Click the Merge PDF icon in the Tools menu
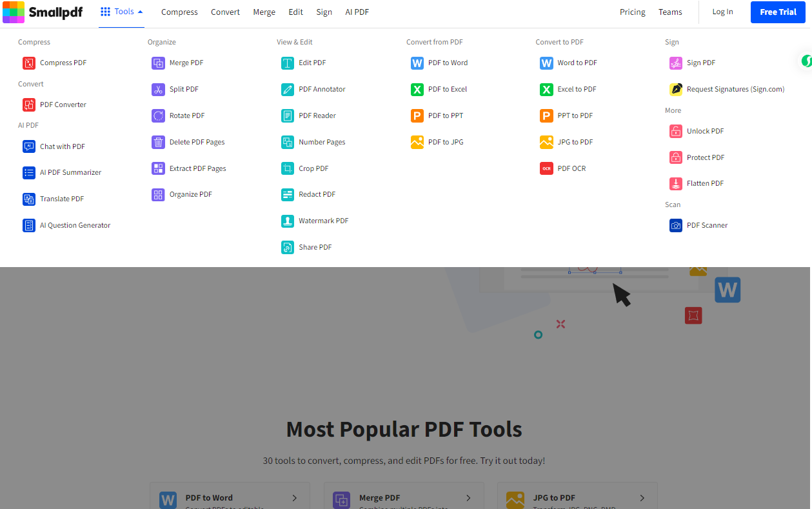This screenshot has height=509, width=812. click(x=158, y=63)
